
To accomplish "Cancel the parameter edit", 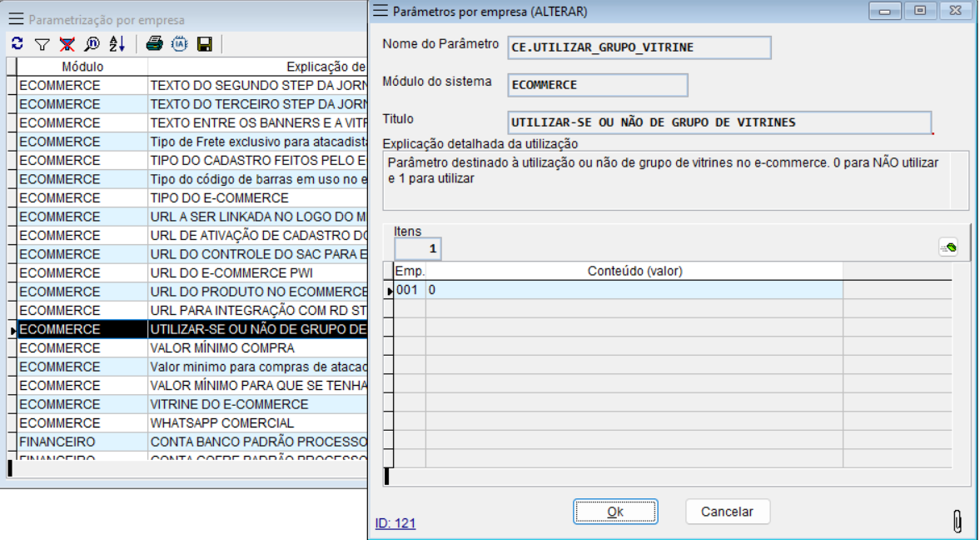I will click(x=727, y=511).
